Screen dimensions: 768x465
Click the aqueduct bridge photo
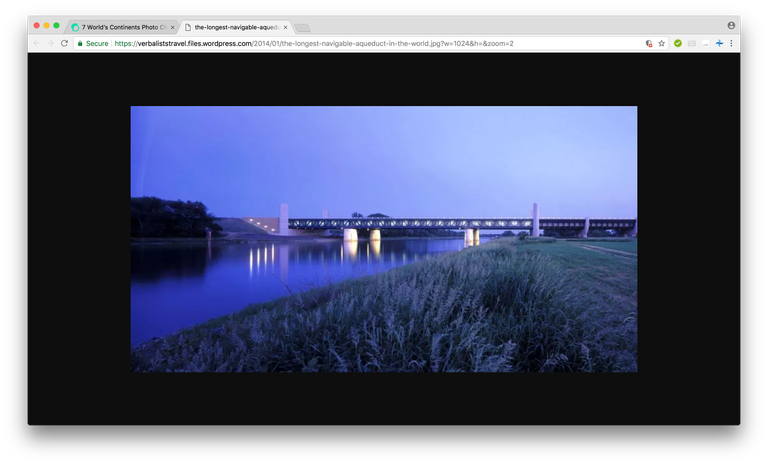coord(384,239)
